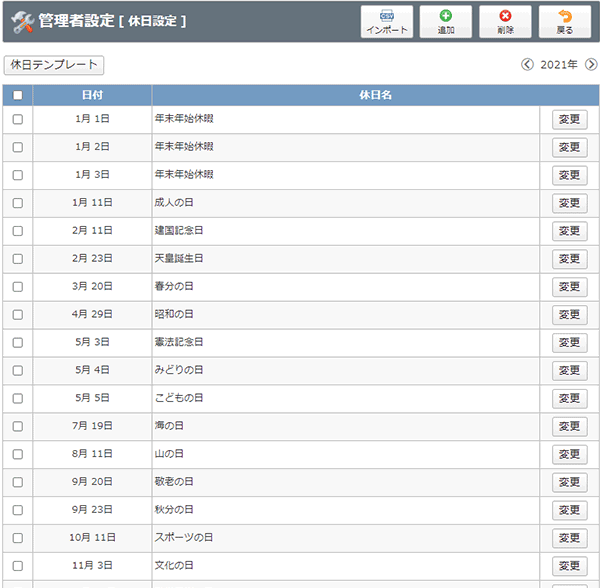The image size is (600, 588).
Task: Click the admin settings tools icon
Action: 22,22
